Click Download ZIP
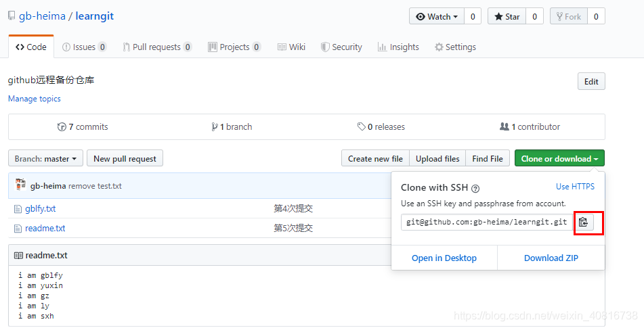This screenshot has height=328, width=644. 551,258
